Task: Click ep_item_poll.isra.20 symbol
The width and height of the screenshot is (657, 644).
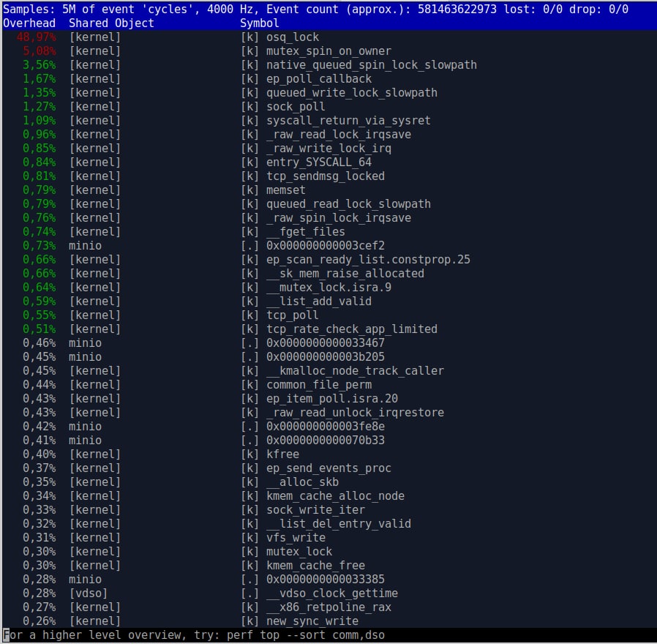Action: (x=332, y=398)
